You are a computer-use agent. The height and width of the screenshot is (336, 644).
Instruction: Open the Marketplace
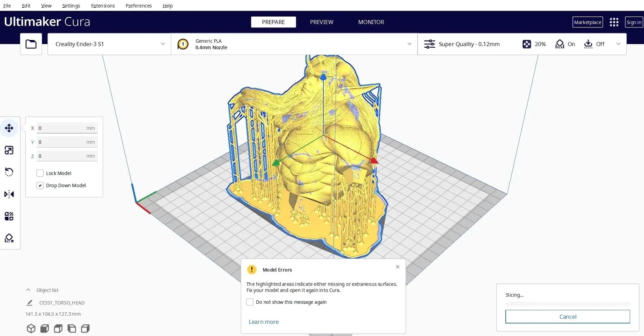pos(588,22)
